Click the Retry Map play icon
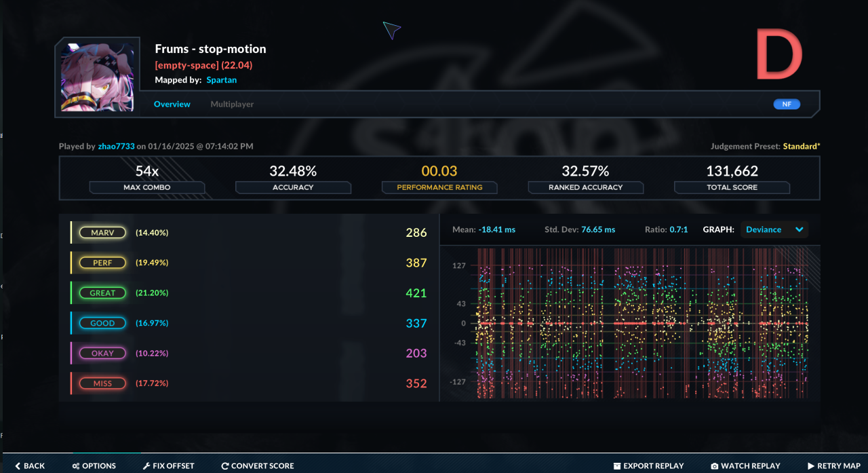The height and width of the screenshot is (473, 868). tap(810, 466)
